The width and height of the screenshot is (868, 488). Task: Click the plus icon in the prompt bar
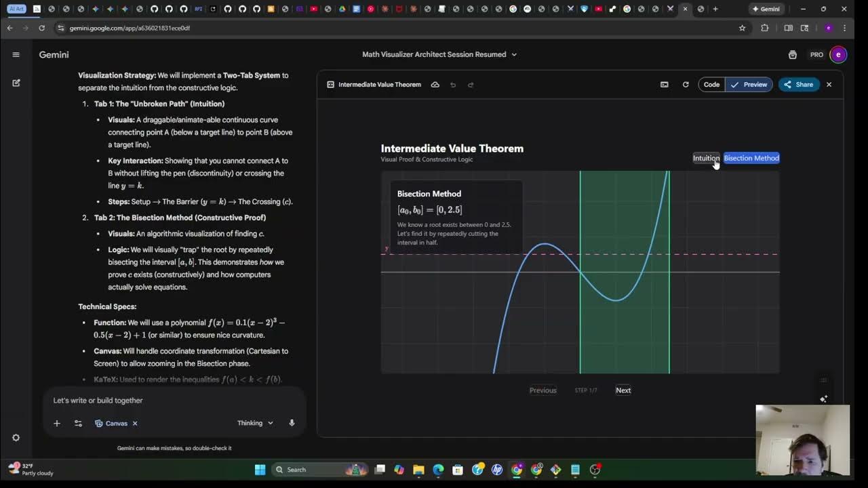pos(57,423)
